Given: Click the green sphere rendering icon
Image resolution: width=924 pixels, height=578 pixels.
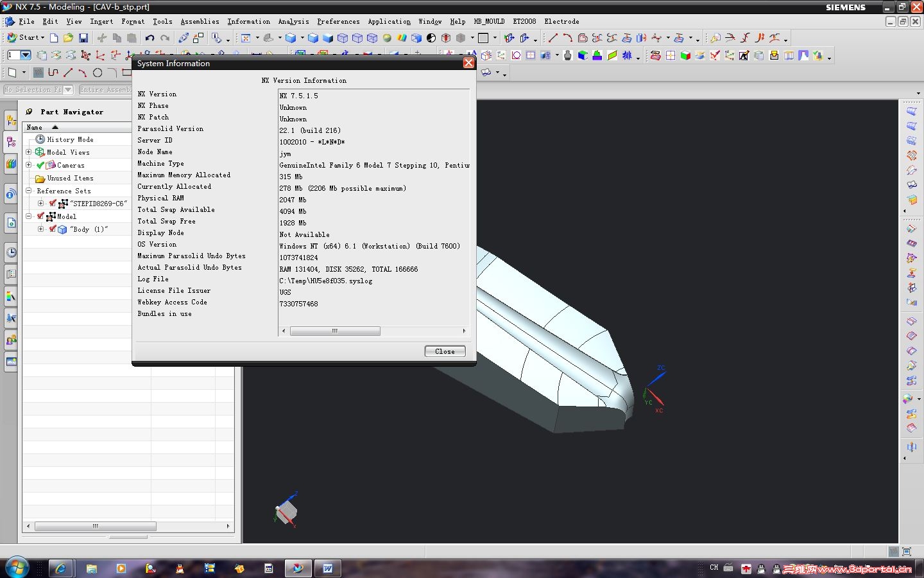Looking at the screenshot, I should pyautogui.click(x=387, y=38).
